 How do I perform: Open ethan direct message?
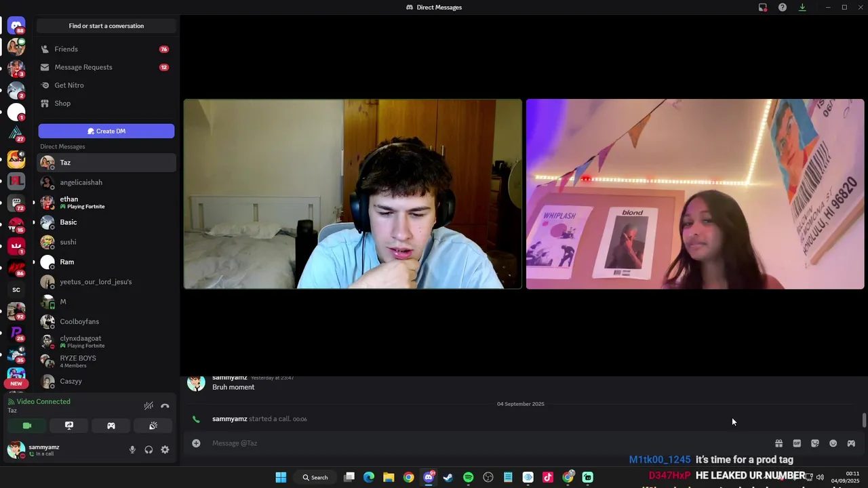click(106, 202)
